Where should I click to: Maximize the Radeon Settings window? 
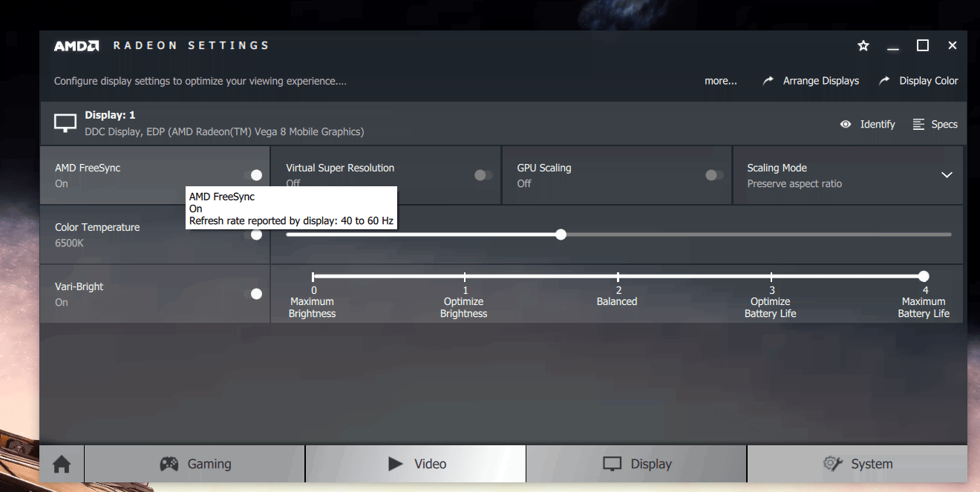tap(923, 46)
